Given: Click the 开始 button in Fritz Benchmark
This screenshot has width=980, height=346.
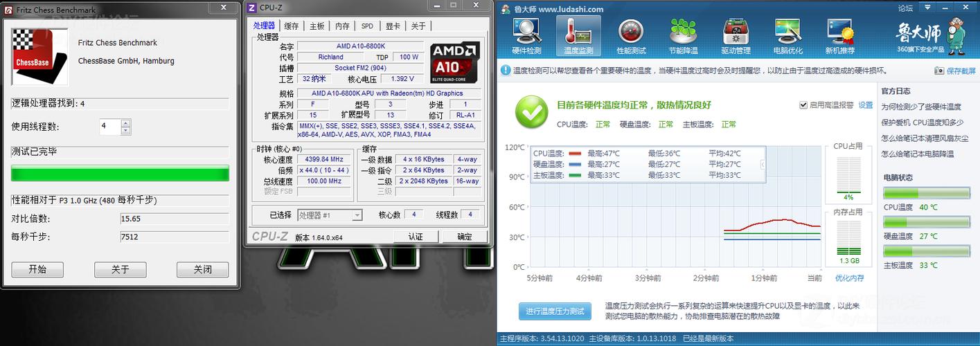Looking at the screenshot, I should coord(37,269).
